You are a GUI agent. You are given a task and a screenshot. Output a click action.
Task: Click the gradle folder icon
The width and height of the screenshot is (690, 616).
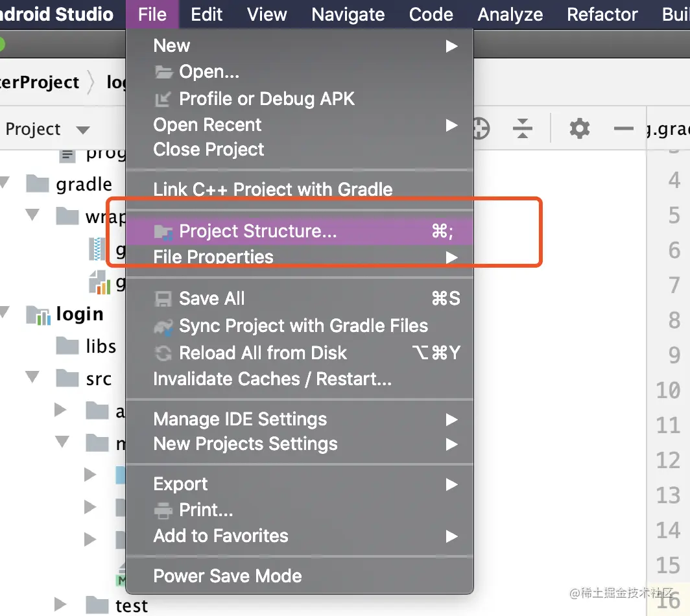tap(38, 184)
